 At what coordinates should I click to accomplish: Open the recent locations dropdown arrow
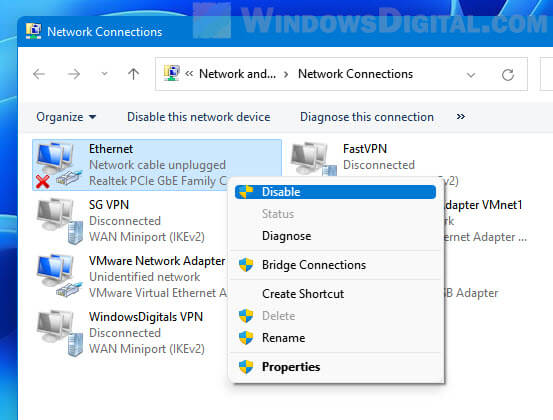pos(104,74)
